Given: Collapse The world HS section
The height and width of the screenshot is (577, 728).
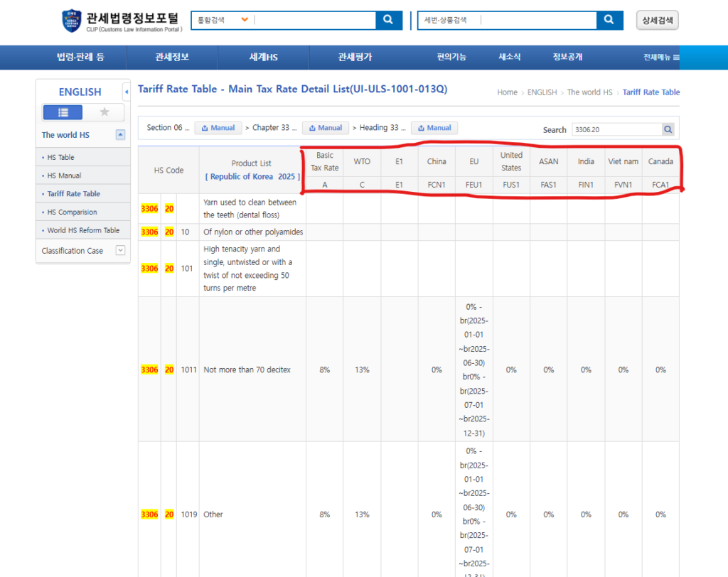Looking at the screenshot, I should point(120,135).
